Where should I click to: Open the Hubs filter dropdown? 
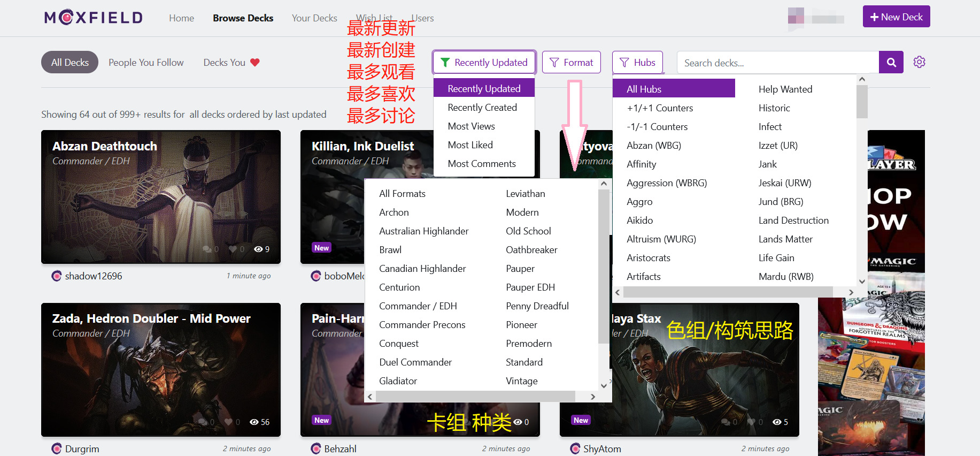(637, 63)
